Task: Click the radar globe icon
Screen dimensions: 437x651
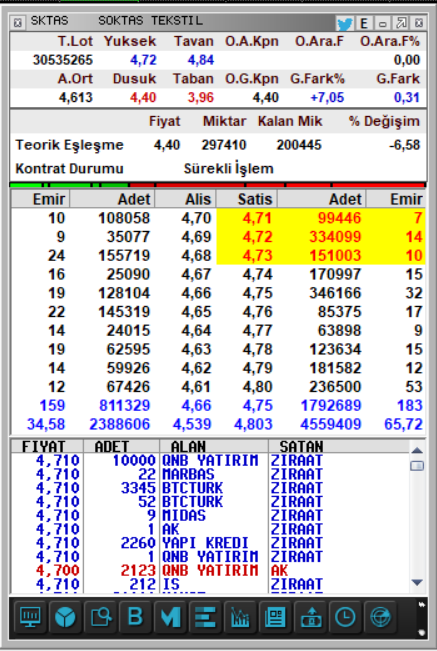Action: pyautogui.click(x=380, y=617)
